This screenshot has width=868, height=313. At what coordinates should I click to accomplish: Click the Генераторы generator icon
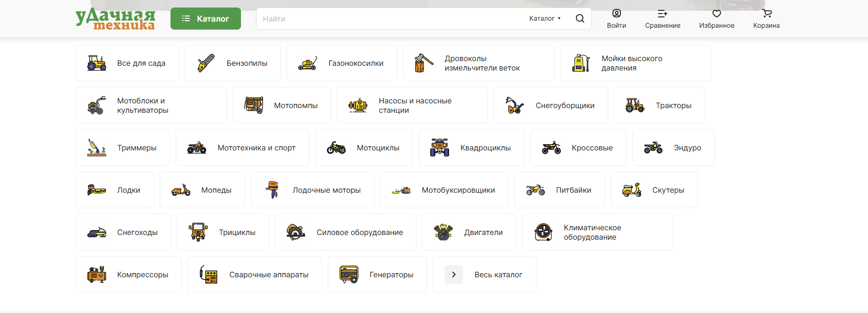click(x=349, y=274)
